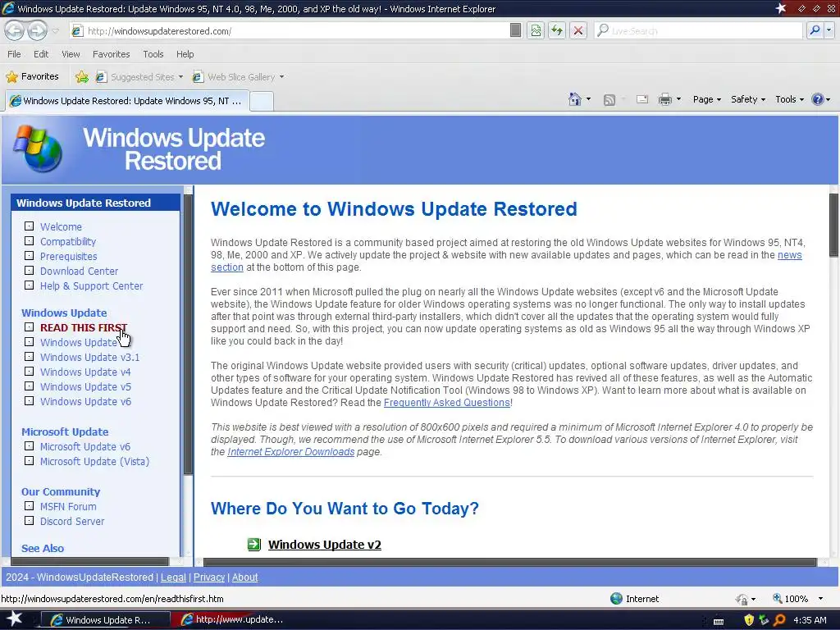Viewport: 840px width, 630px height.
Task: Open the Discord Server link
Action: click(72, 521)
